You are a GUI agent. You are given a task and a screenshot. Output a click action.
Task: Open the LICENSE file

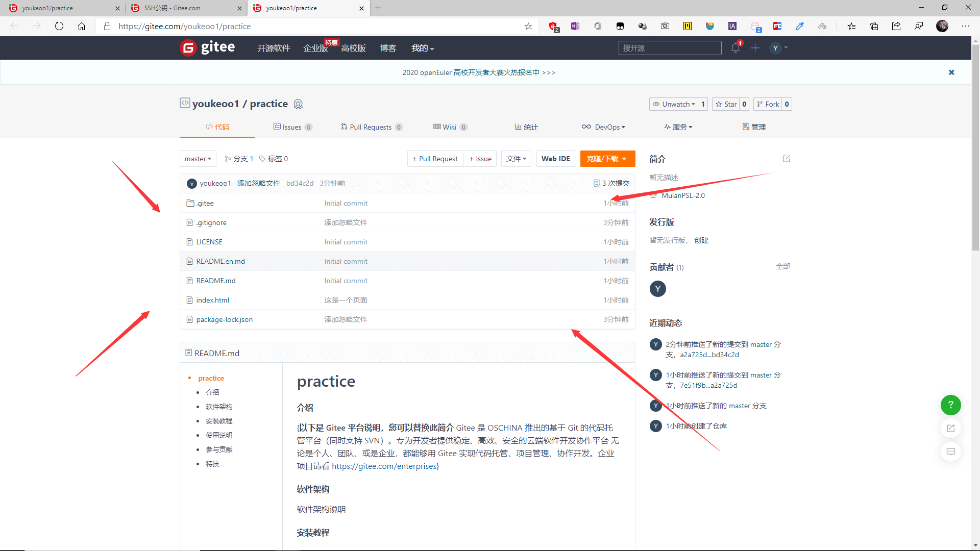tap(209, 242)
